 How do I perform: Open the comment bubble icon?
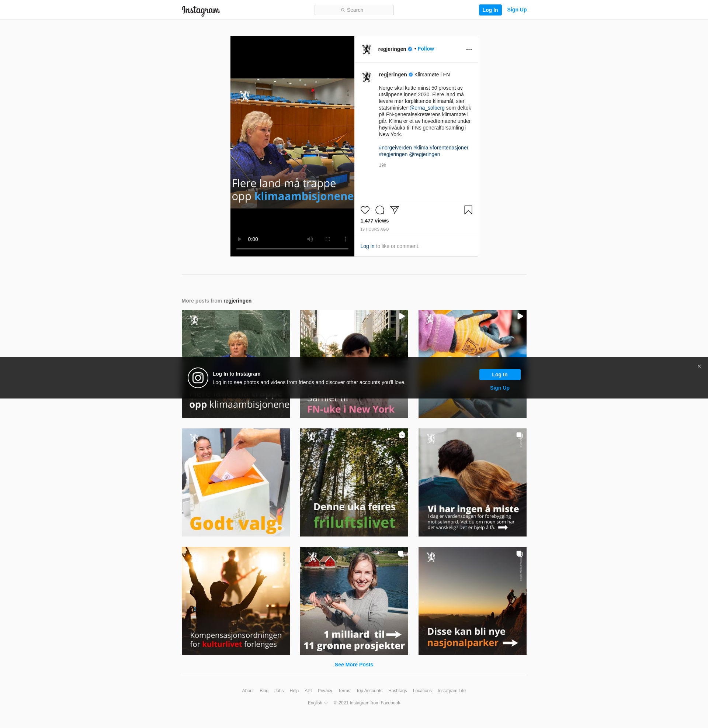380,210
